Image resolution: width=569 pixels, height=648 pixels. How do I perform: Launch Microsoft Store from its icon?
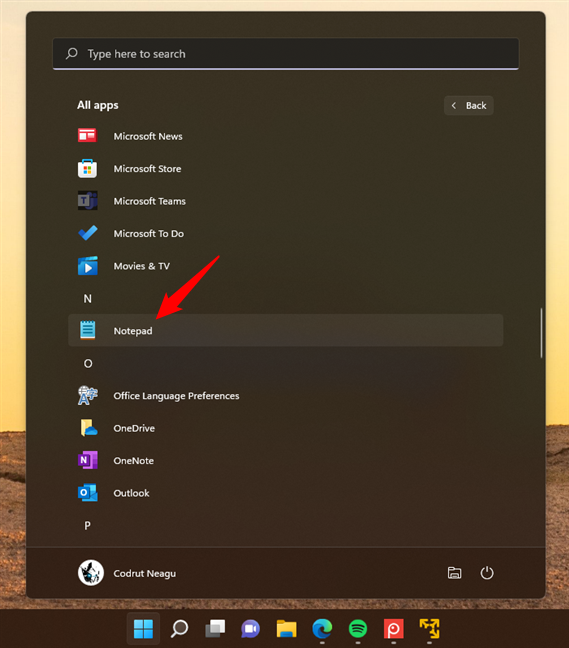(x=87, y=168)
